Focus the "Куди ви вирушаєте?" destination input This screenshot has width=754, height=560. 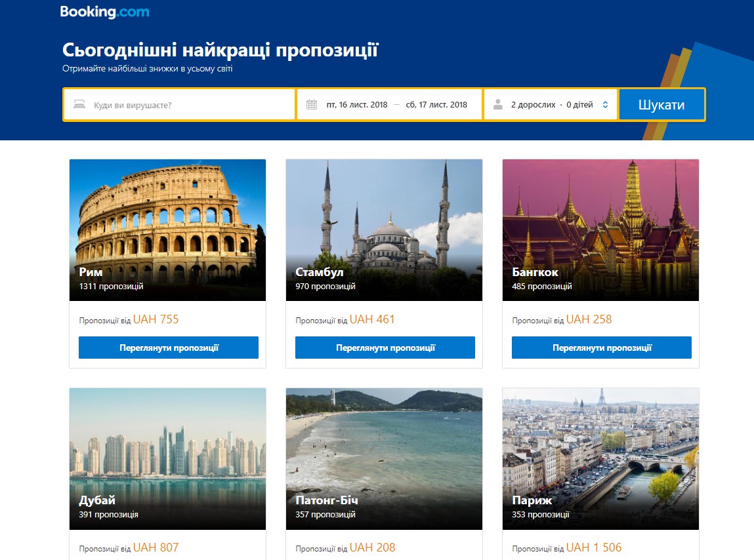click(179, 105)
